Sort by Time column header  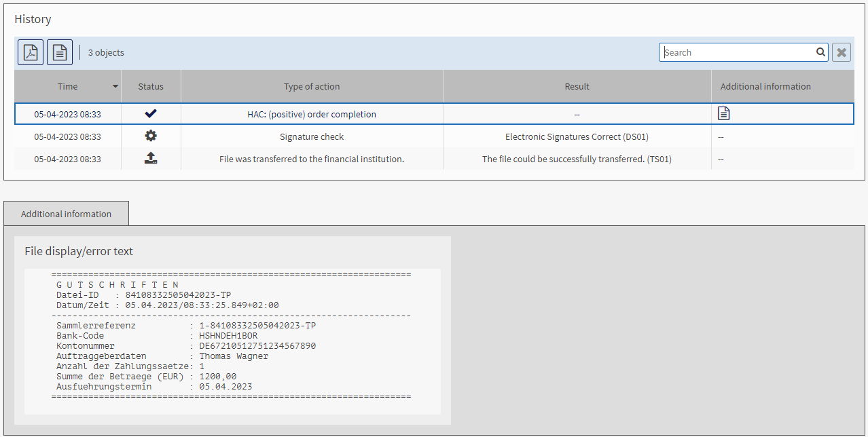(x=67, y=86)
